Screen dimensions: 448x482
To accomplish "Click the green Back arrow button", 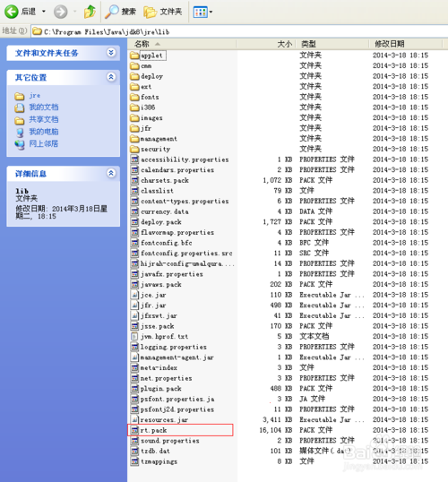I will click(12, 12).
